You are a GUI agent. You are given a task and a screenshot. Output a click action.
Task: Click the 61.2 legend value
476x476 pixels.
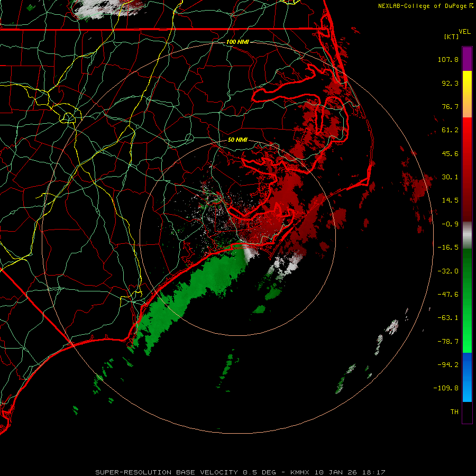[450, 130]
